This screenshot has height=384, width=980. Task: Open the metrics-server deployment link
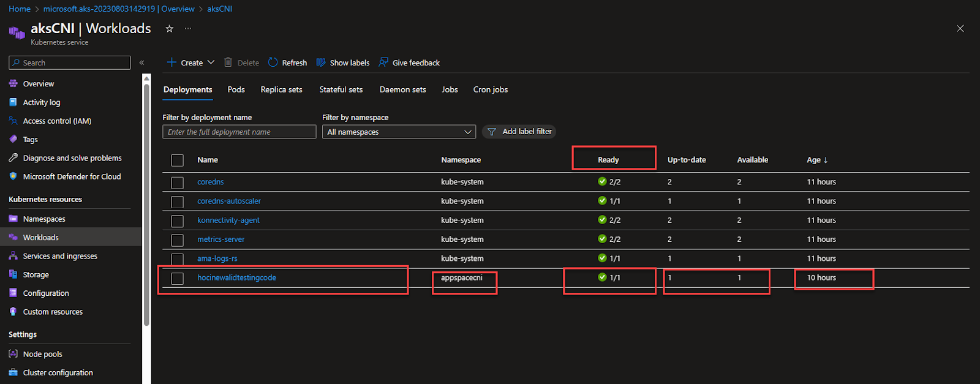pos(221,239)
